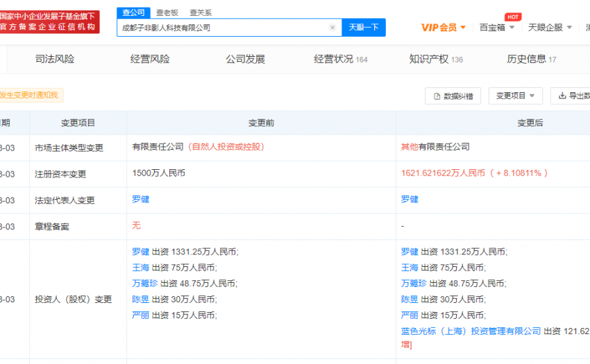The width and height of the screenshot is (590, 364).
Task: Switch to the 查老板 search tab
Action: coord(167,12)
